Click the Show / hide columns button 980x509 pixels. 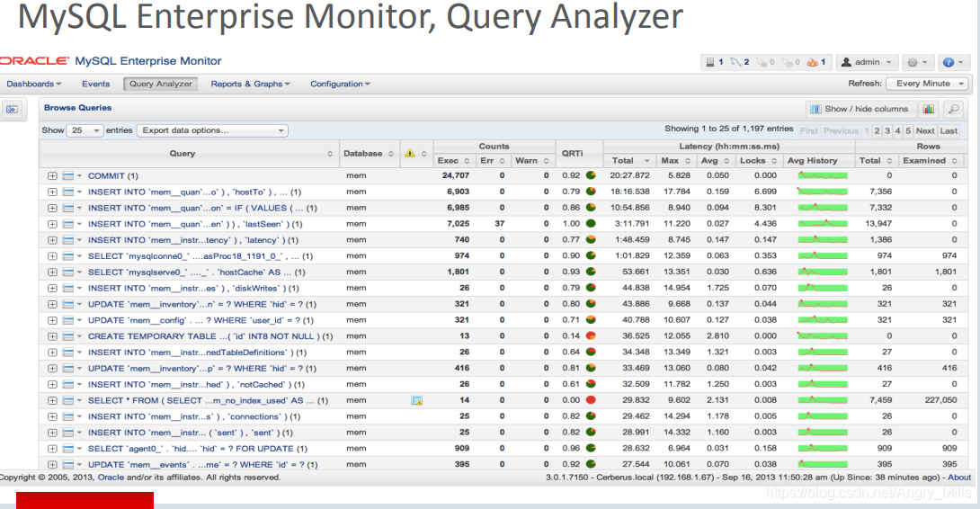pos(860,109)
